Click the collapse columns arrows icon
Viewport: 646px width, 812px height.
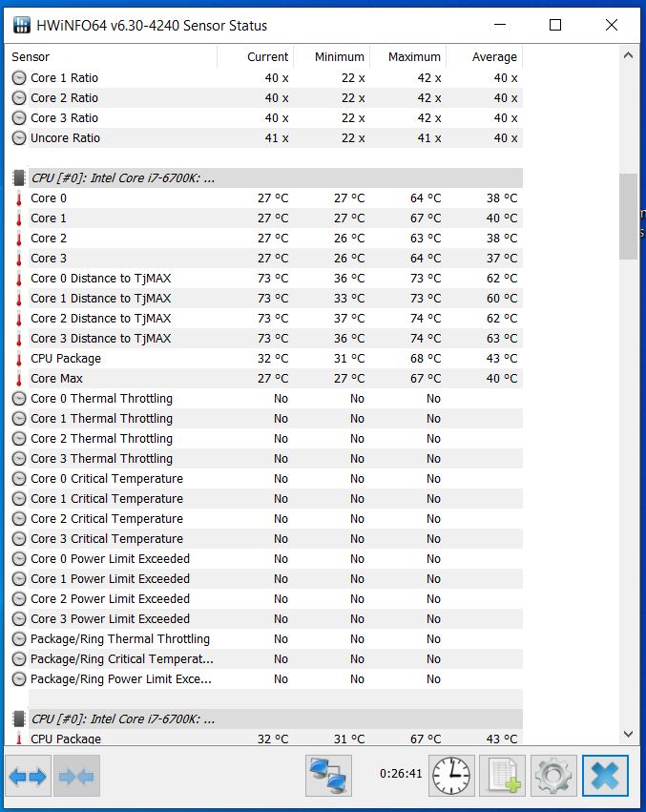[x=76, y=776]
